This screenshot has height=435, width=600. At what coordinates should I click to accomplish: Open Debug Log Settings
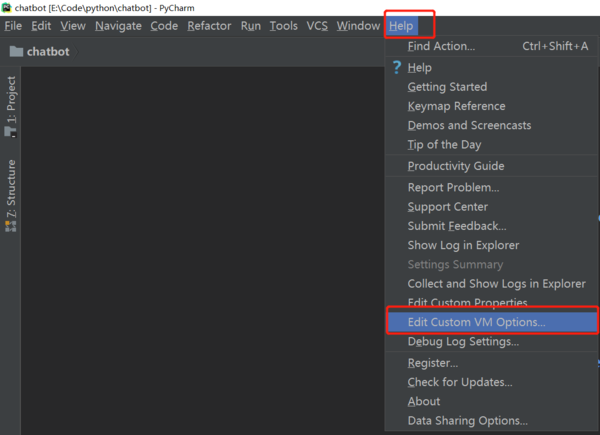[x=491, y=342]
